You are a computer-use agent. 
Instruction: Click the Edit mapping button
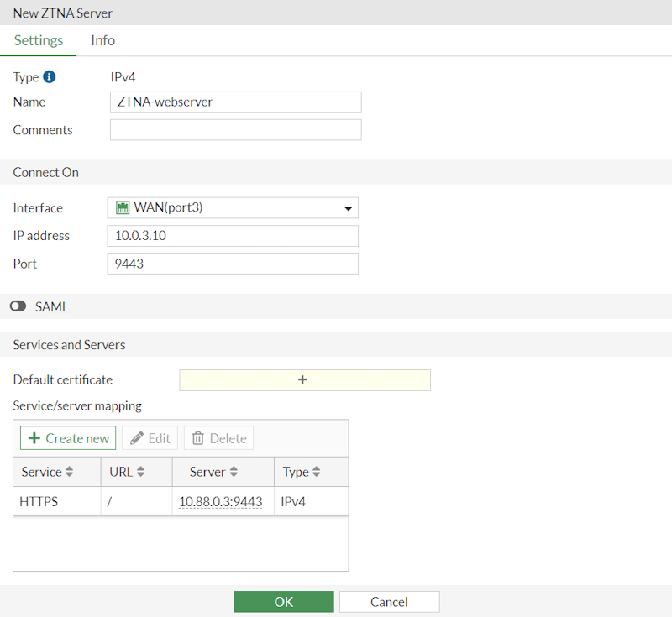(150, 438)
